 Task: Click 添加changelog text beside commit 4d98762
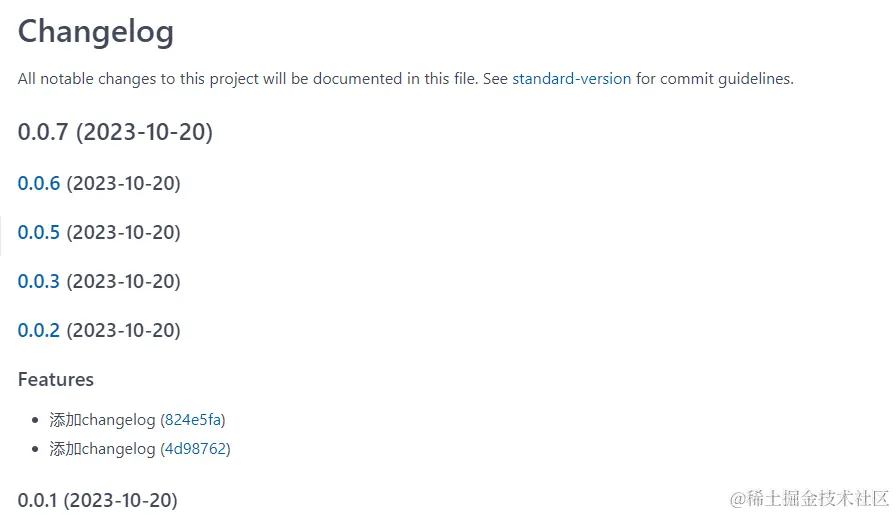(102, 449)
